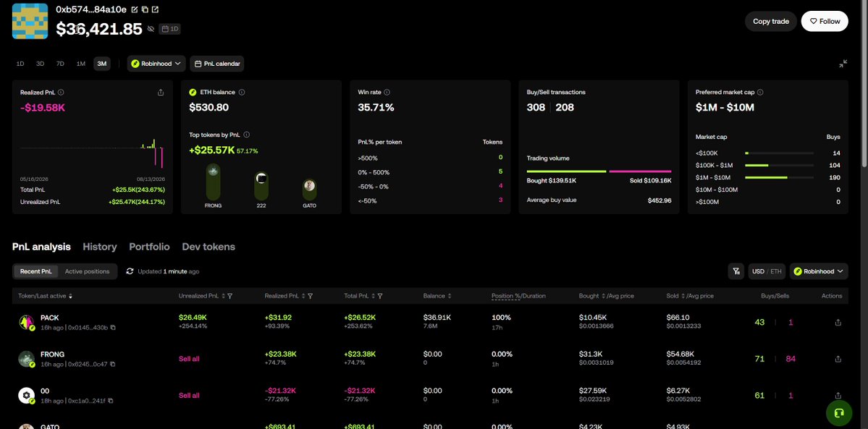Open the support headset chat button
Image resolution: width=868 pixels, height=429 pixels.
coord(838,412)
